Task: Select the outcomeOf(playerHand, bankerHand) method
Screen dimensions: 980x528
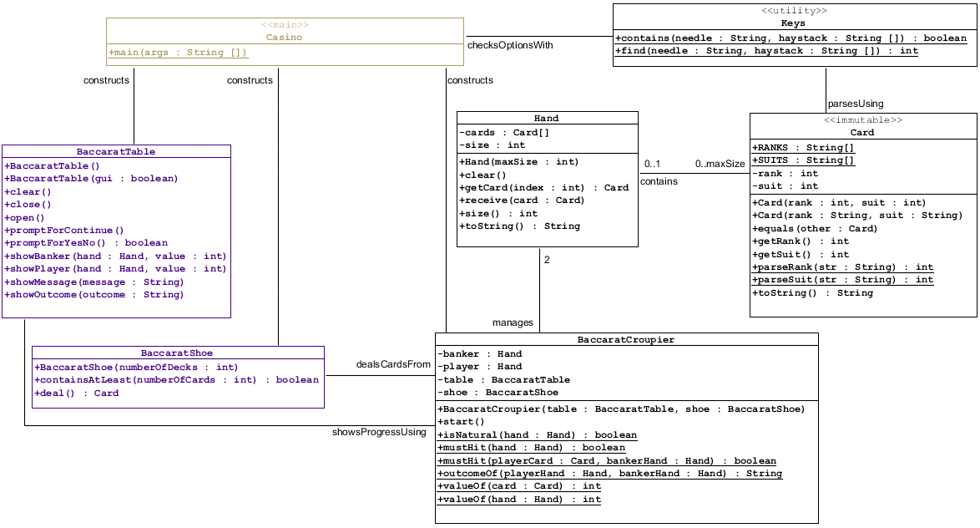Action: [x=609, y=474]
